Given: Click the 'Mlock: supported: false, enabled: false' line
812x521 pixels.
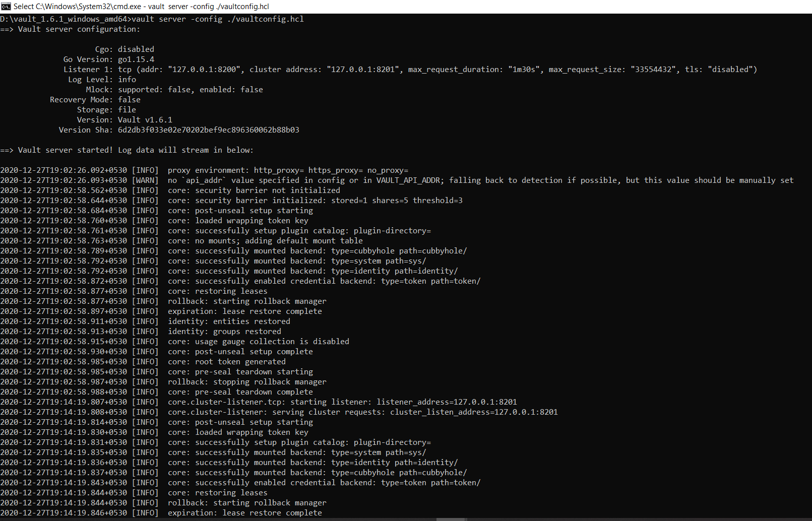Looking at the screenshot, I should 174,90.
